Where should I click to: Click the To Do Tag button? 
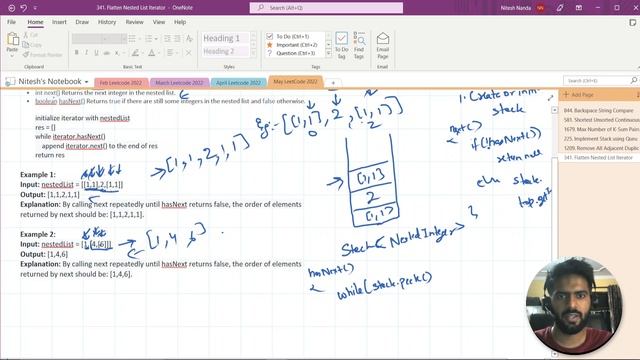(342, 45)
